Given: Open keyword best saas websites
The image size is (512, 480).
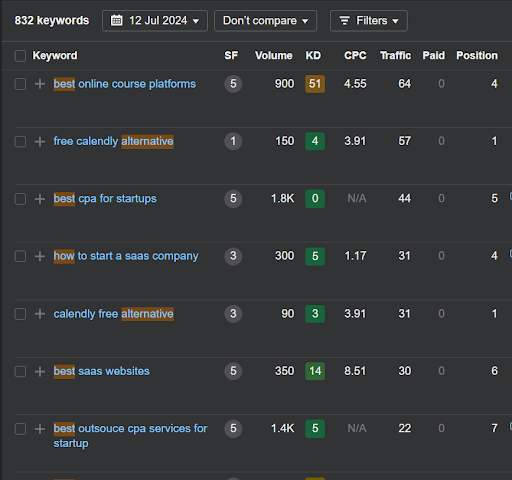Looking at the screenshot, I should (101, 371).
